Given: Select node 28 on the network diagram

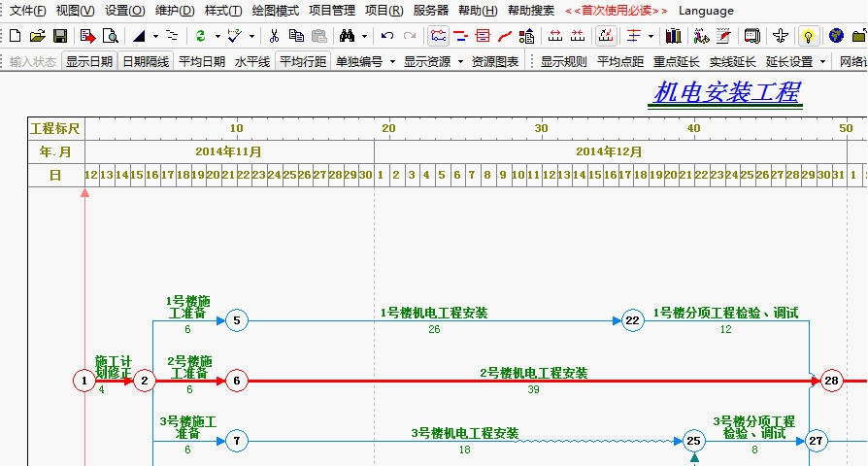Looking at the screenshot, I should pos(831,381).
